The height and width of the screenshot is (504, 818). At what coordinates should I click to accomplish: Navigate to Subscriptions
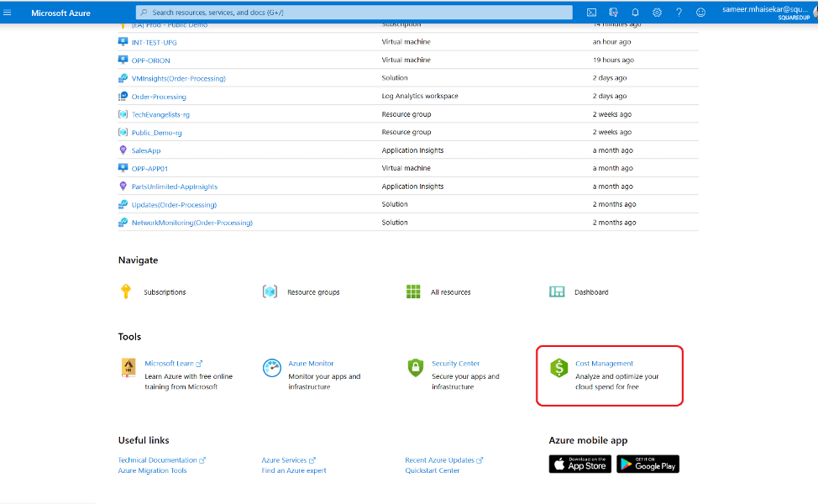tap(165, 292)
